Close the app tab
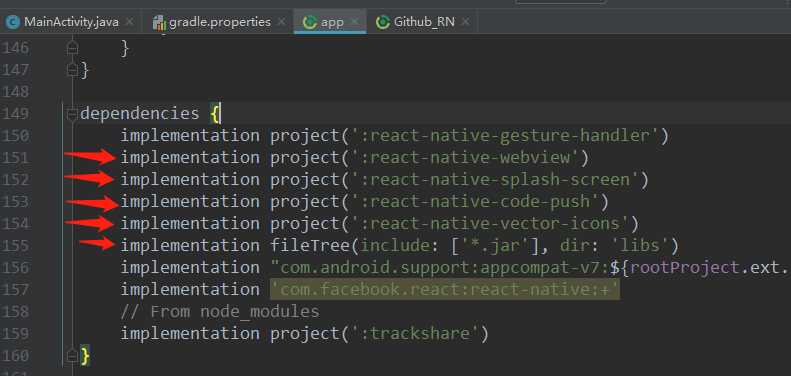 tap(354, 22)
